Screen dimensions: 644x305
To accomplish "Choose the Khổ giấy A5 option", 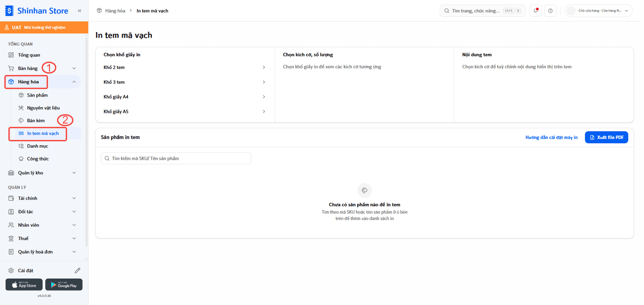I will [185, 112].
